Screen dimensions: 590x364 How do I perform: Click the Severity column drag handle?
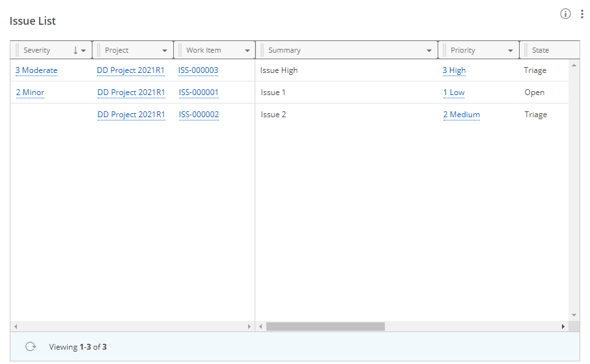point(18,50)
